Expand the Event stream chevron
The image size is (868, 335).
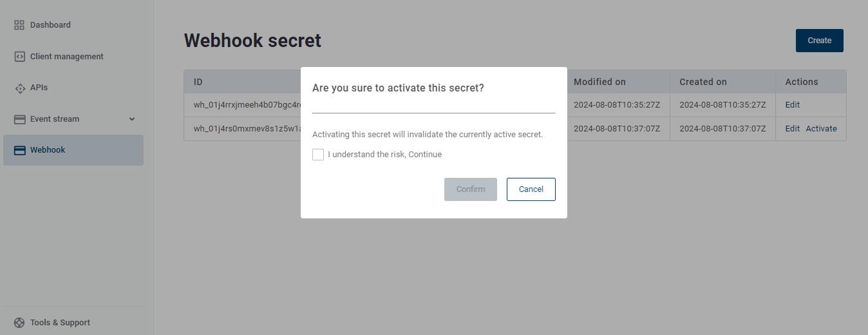pos(132,119)
